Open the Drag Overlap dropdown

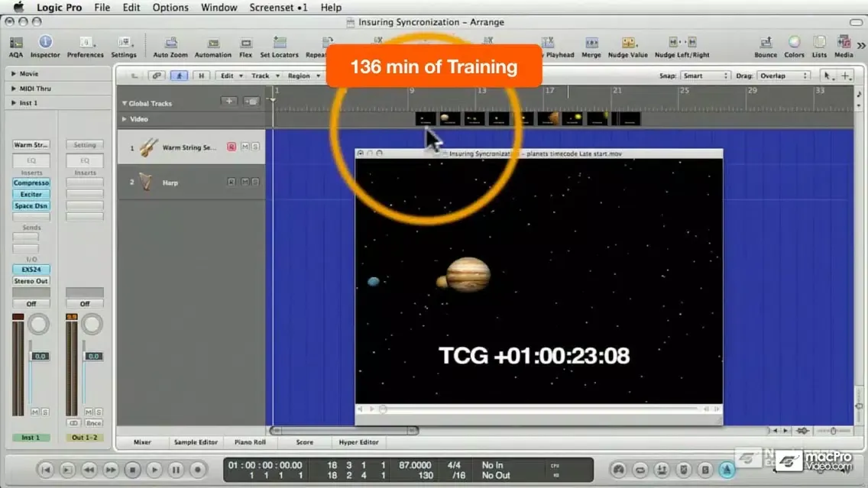click(783, 76)
